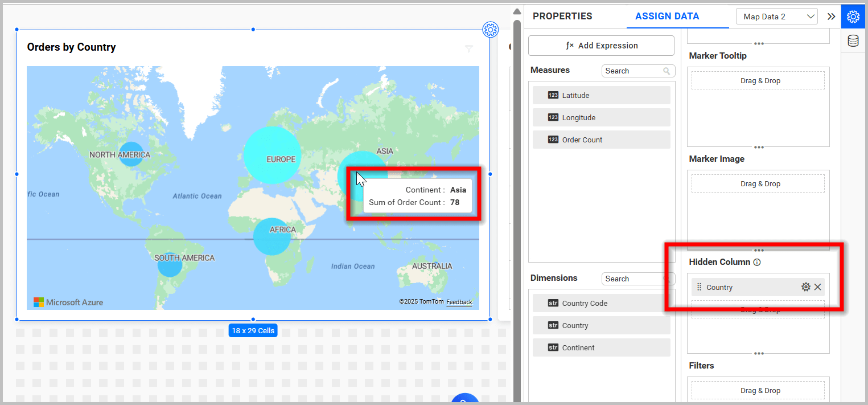Screen dimensions: 868x405
Task: Select the Assign Data tab
Action: click(x=667, y=17)
